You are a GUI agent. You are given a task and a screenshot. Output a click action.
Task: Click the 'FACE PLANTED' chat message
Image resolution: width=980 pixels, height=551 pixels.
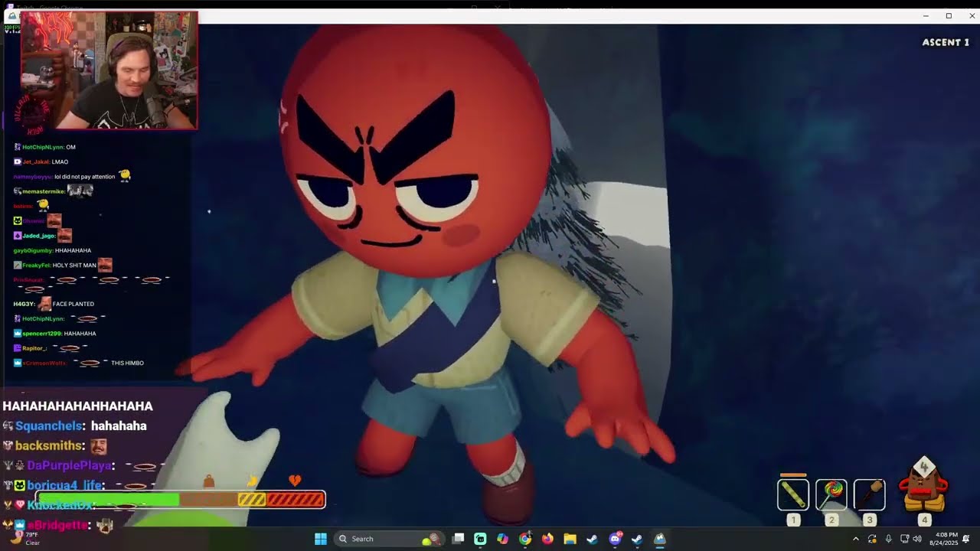(73, 304)
